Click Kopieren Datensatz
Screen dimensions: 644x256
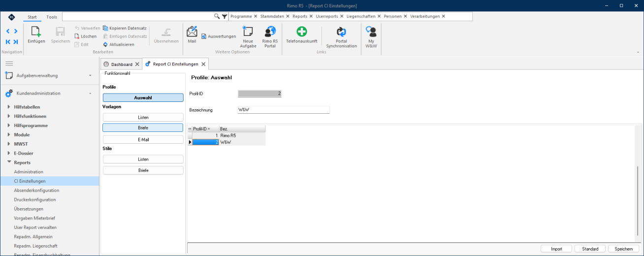pyautogui.click(x=125, y=28)
